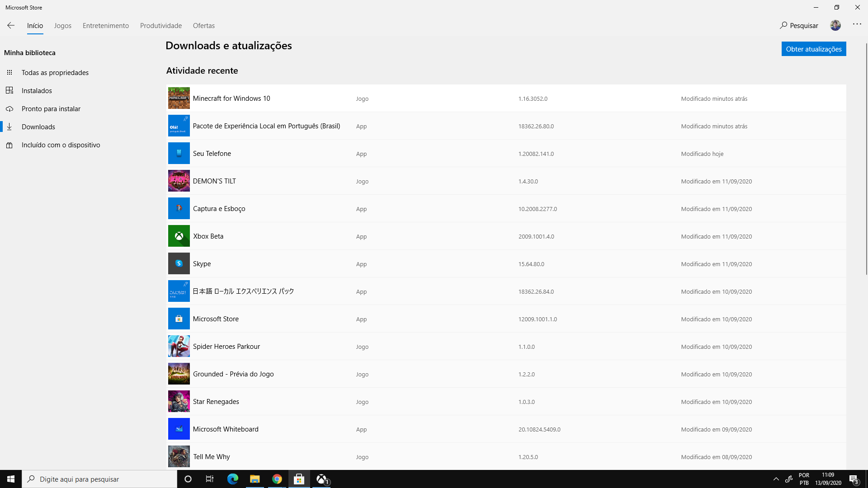This screenshot has height=488, width=868.
Task: Click the Pronto para instalar section
Action: point(51,108)
